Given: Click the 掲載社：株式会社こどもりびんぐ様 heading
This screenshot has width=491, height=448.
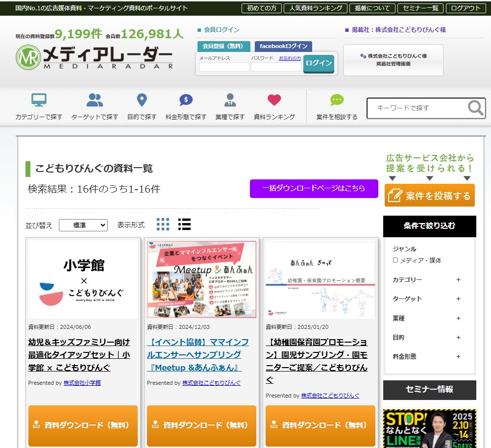Looking at the screenshot, I should tap(398, 30).
